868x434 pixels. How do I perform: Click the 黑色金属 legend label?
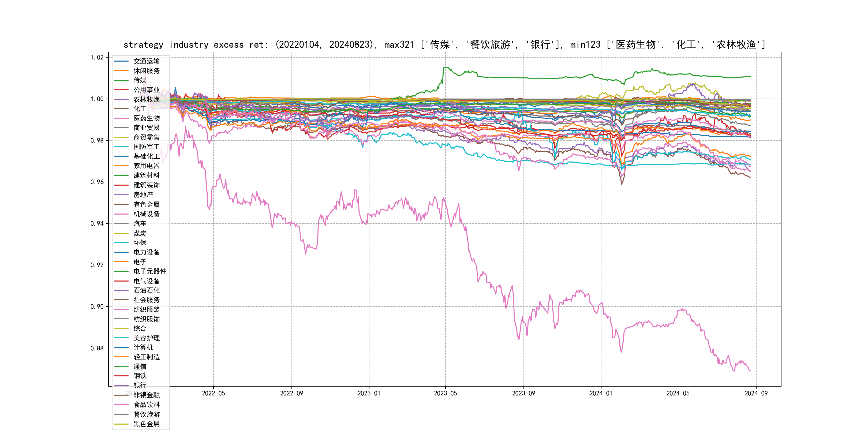[146, 424]
